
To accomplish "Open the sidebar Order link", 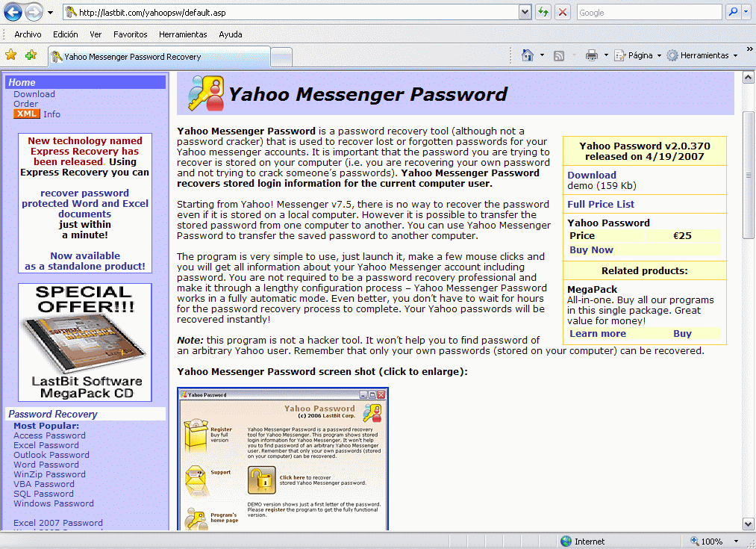I will click(25, 104).
